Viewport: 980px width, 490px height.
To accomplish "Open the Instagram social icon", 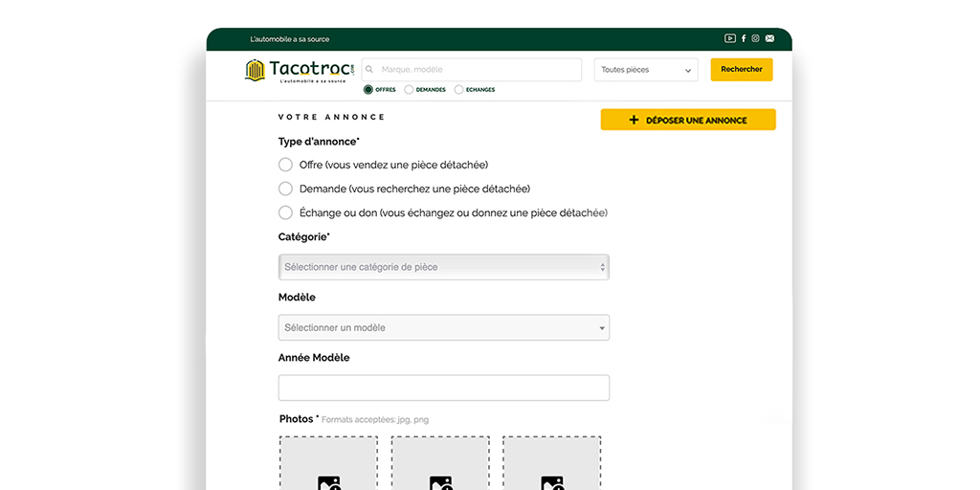I will point(756,38).
